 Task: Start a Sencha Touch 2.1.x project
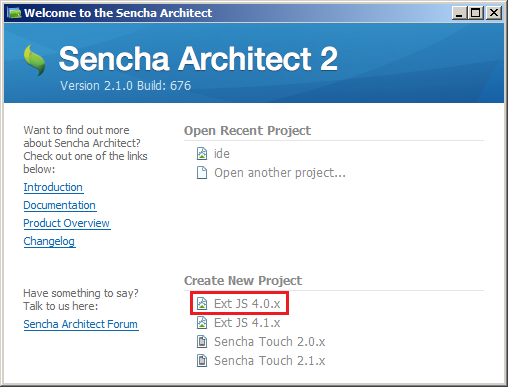coord(270,361)
